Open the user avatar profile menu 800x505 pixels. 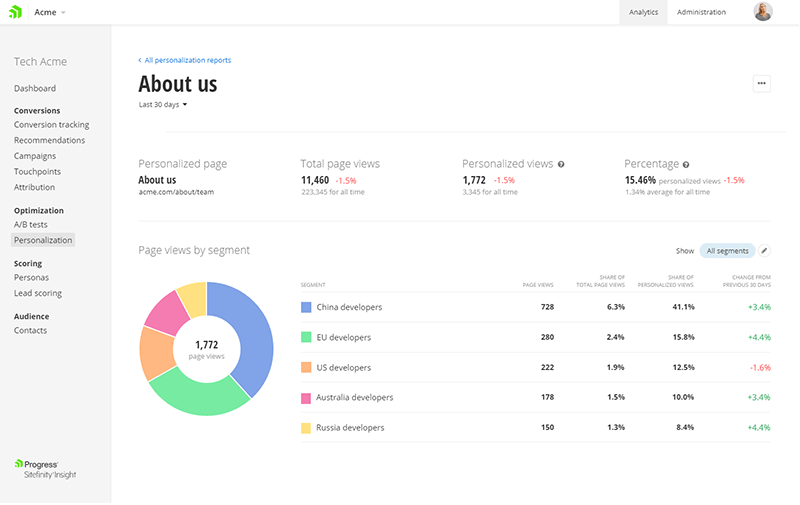[763, 12]
